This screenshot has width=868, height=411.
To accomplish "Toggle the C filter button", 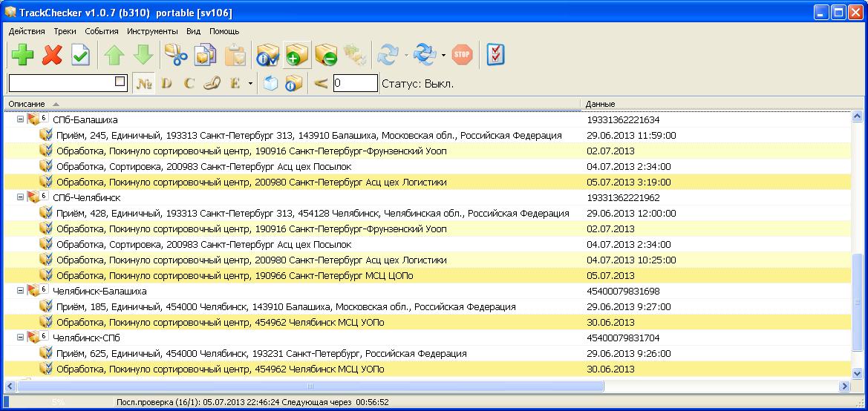I will (189, 83).
